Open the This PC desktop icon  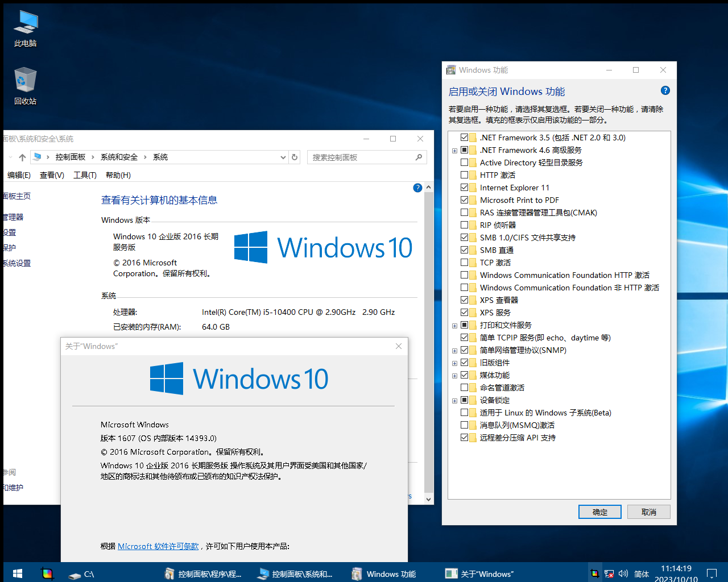[x=26, y=28]
